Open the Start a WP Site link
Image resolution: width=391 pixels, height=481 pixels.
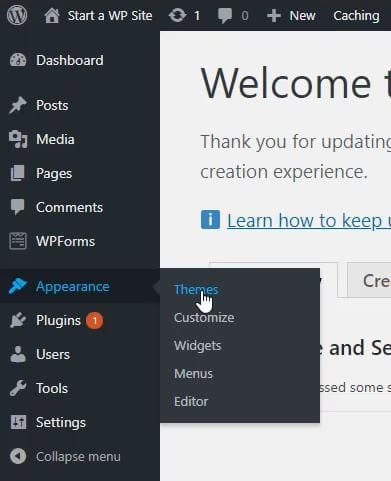[x=110, y=16]
